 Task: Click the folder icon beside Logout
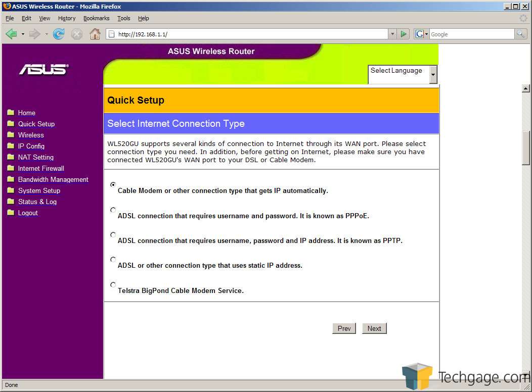[11, 213]
